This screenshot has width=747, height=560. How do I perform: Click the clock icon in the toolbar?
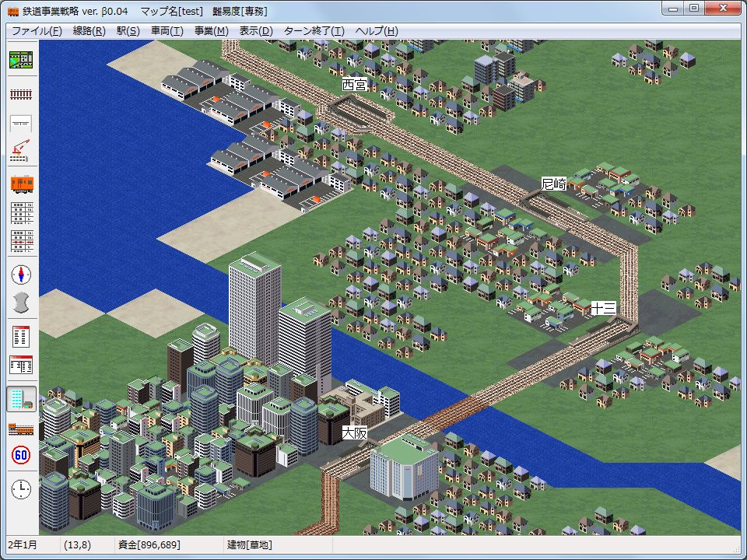21,489
